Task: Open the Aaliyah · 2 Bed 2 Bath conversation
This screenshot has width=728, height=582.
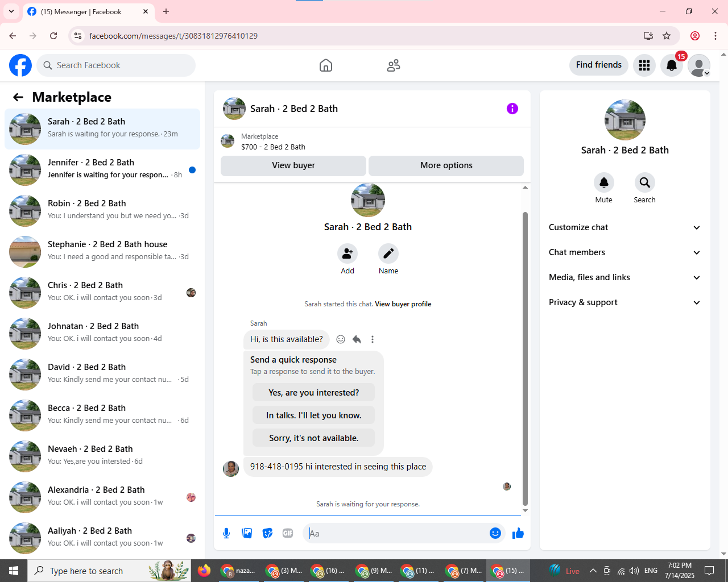Action: click(102, 538)
